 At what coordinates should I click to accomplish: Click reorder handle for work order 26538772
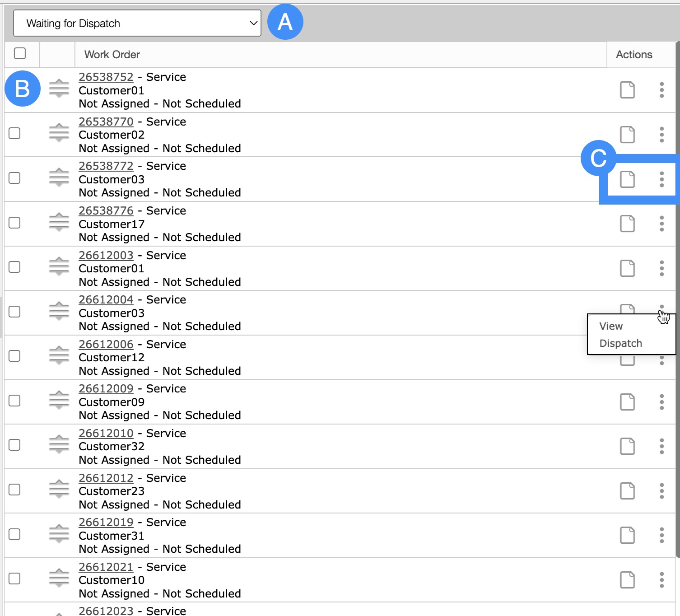click(59, 177)
